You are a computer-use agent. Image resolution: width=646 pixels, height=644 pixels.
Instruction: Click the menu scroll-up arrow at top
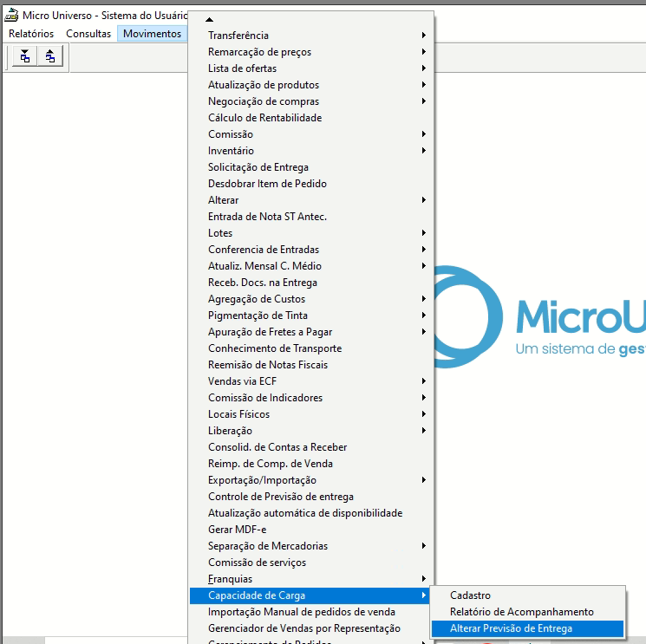(x=209, y=19)
